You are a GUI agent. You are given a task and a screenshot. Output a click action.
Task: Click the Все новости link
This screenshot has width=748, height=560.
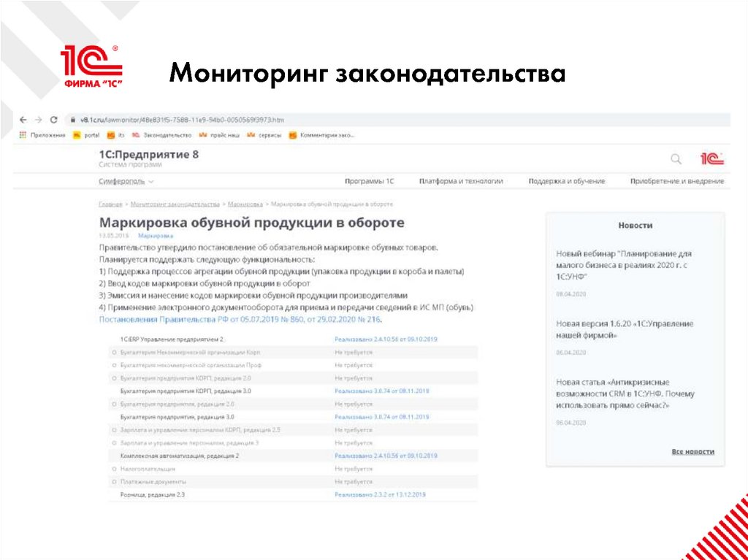click(x=692, y=451)
